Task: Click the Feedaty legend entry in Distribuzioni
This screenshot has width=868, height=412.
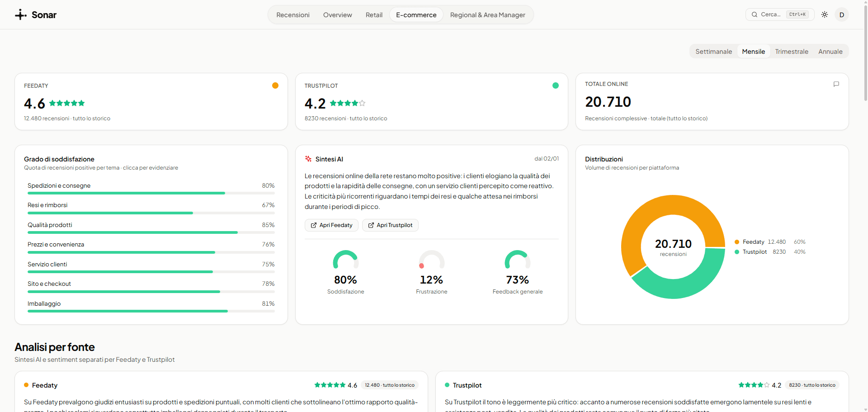Action: click(770, 242)
